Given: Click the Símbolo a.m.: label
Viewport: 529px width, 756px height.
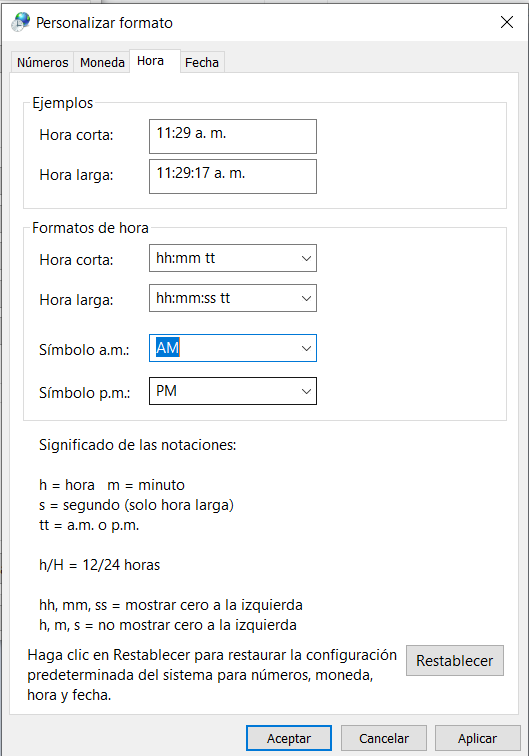Looking at the screenshot, I should tap(84, 350).
